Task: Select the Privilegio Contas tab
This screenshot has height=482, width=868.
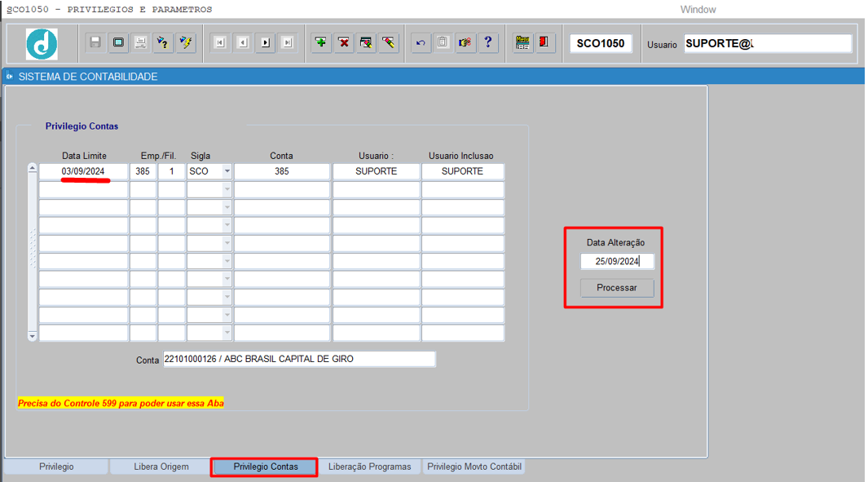Action: (x=266, y=467)
